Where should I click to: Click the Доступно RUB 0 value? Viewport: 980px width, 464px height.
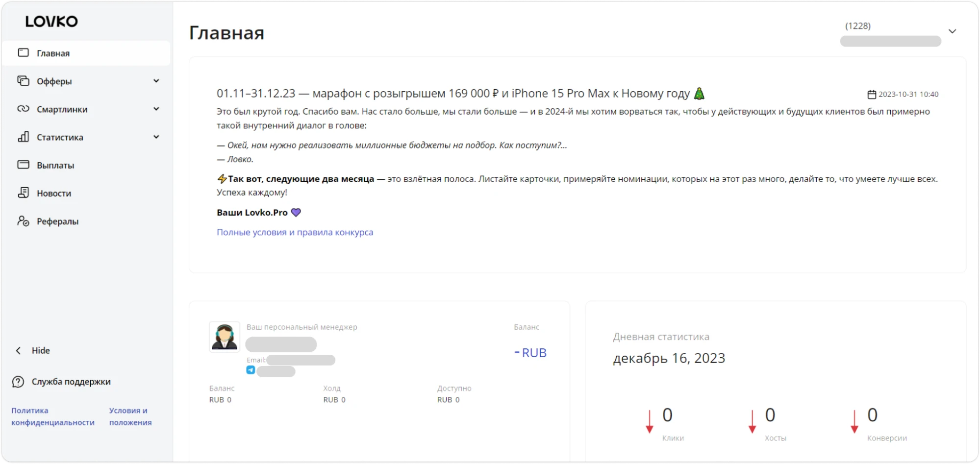point(449,400)
